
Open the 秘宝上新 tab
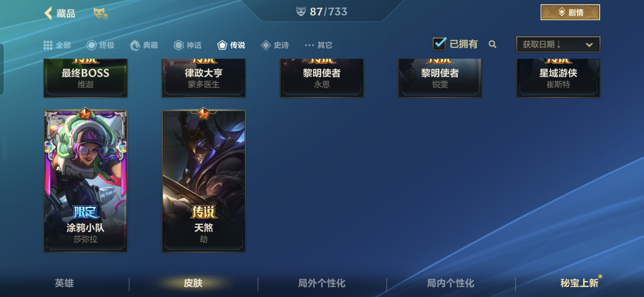tap(580, 283)
